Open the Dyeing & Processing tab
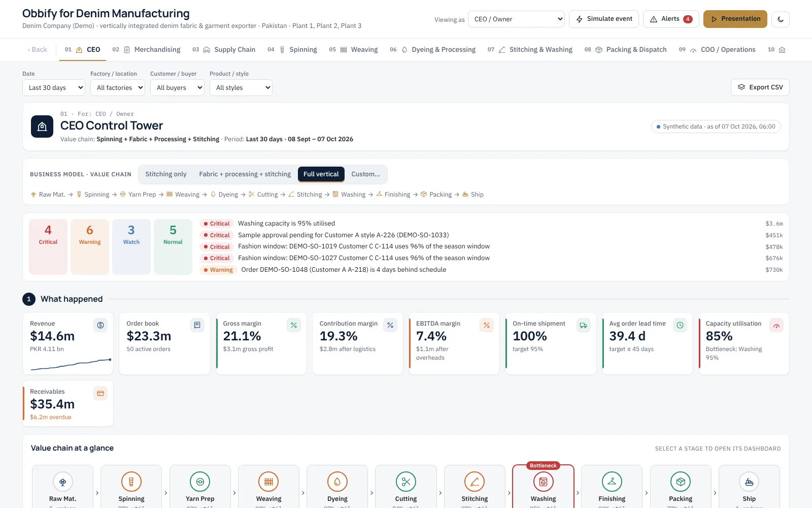The image size is (812, 508). [x=432, y=50]
